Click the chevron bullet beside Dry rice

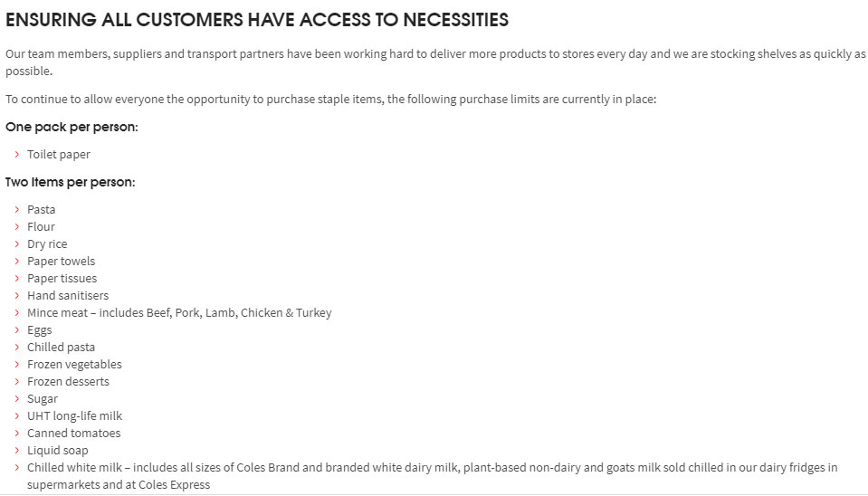16,244
